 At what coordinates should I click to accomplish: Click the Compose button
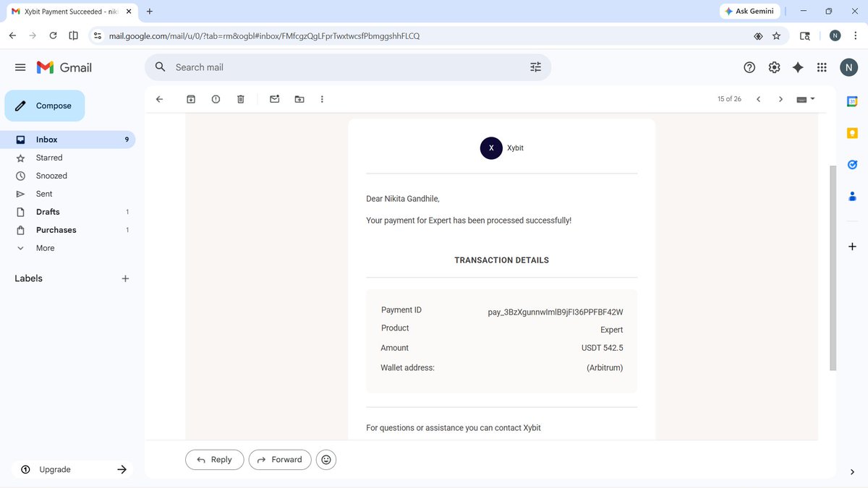tap(45, 106)
